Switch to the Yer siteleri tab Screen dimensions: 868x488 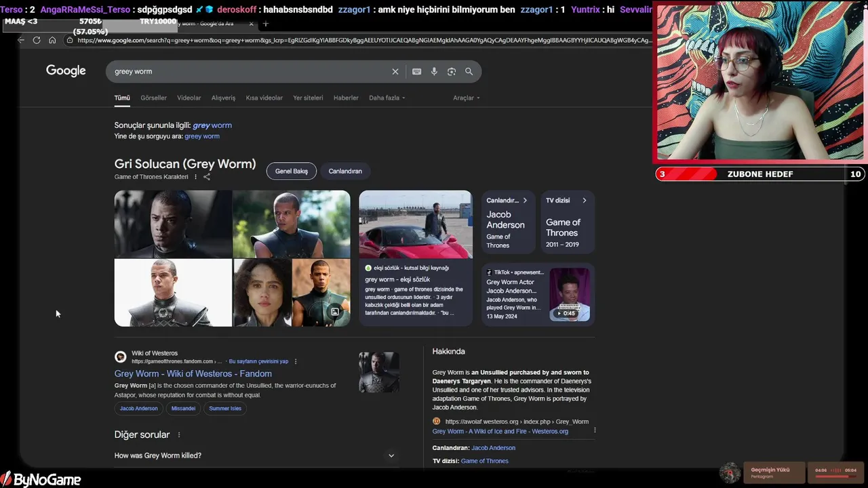(x=308, y=98)
